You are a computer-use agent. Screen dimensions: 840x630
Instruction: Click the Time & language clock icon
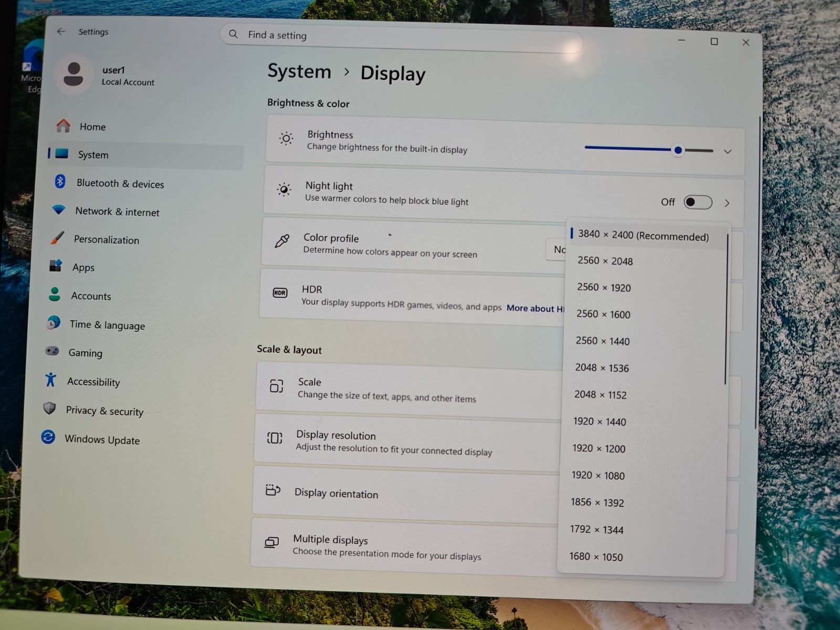click(x=53, y=322)
